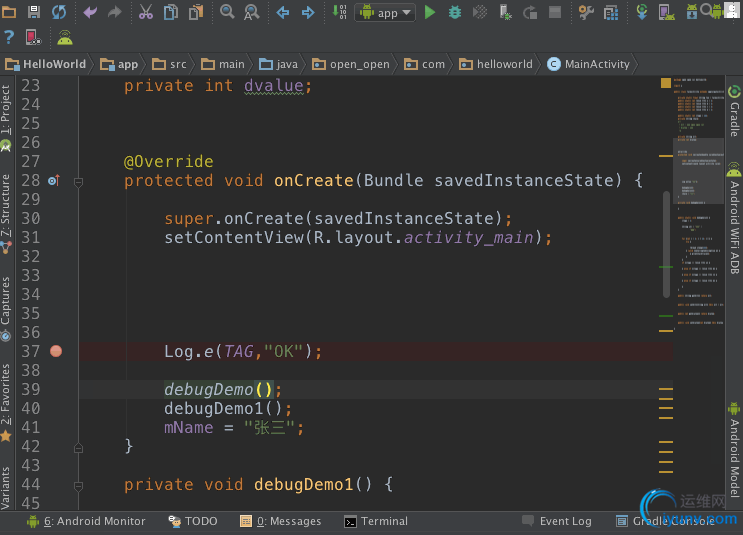Click the grey Rerun icon
The image size is (743, 535).
[x=530, y=12]
